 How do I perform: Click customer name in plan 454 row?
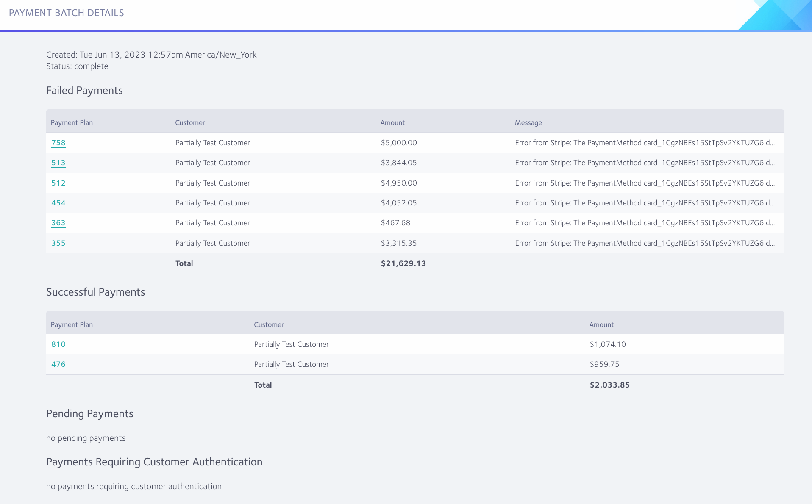(213, 203)
